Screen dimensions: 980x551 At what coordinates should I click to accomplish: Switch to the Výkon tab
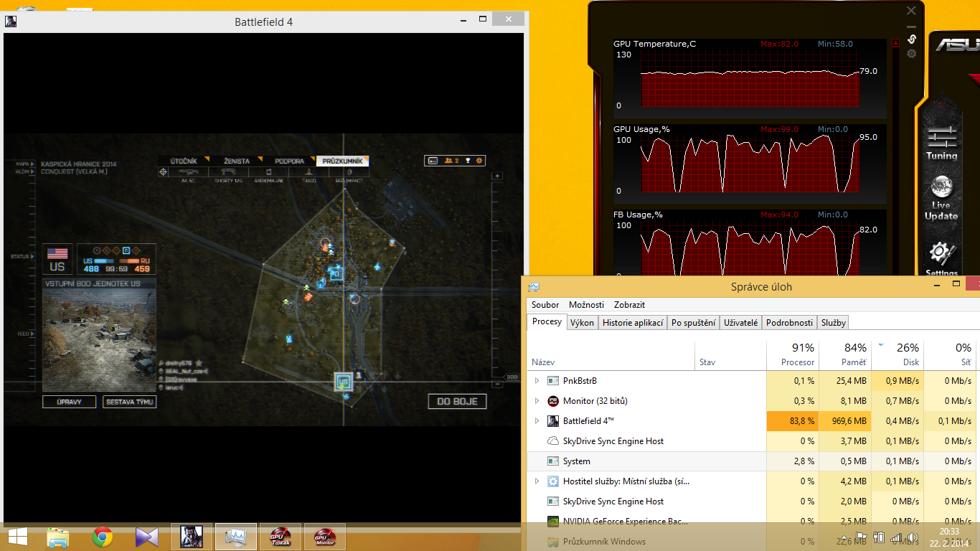pyautogui.click(x=582, y=323)
